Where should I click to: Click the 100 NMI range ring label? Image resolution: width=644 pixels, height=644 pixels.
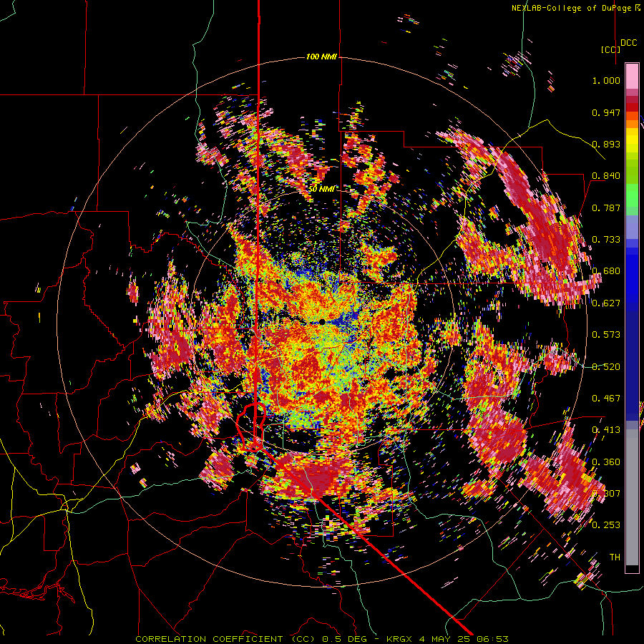click(x=321, y=57)
